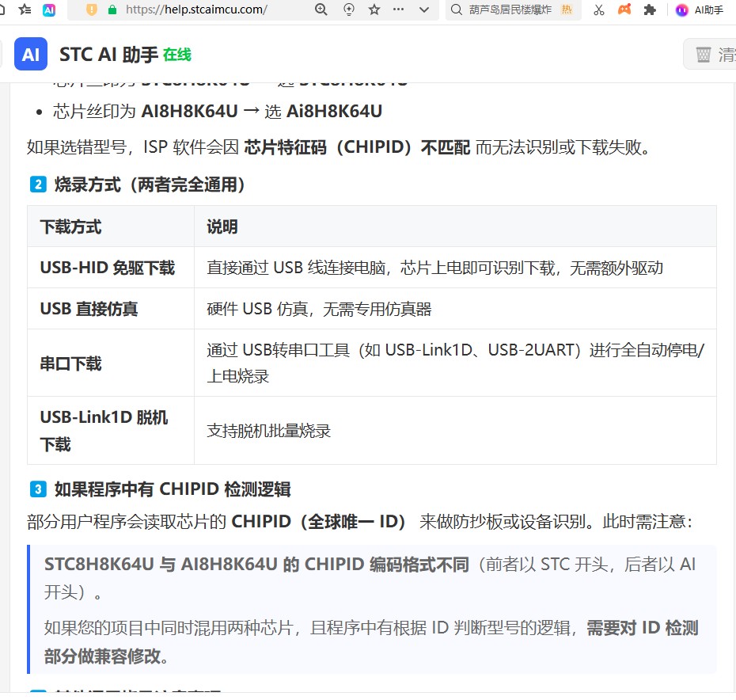Click the bullet text 芯片丝印为 AI8H8K64U

pyautogui.click(x=218, y=112)
